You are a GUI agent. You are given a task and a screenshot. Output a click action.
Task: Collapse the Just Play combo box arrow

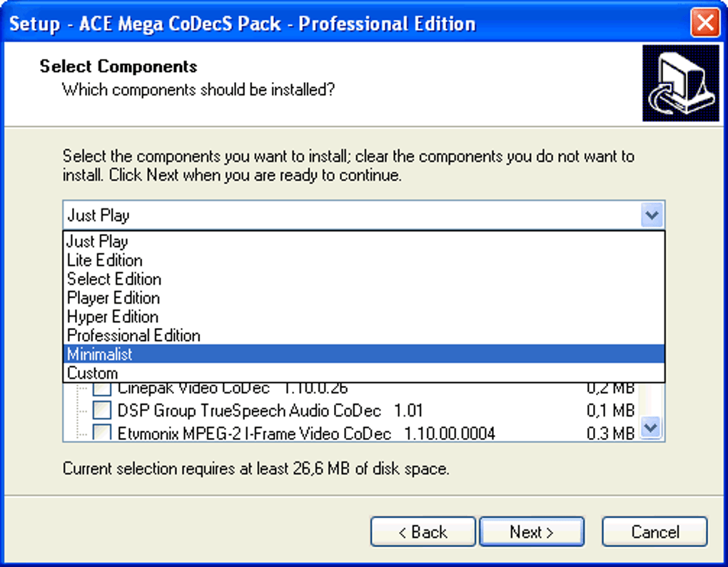pos(652,215)
